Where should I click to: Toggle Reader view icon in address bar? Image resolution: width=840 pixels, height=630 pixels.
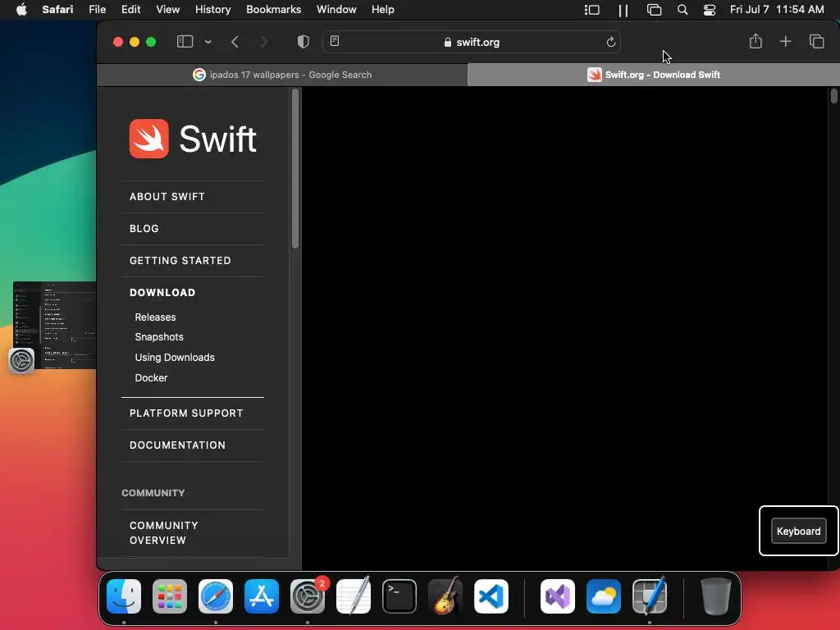[335, 41]
